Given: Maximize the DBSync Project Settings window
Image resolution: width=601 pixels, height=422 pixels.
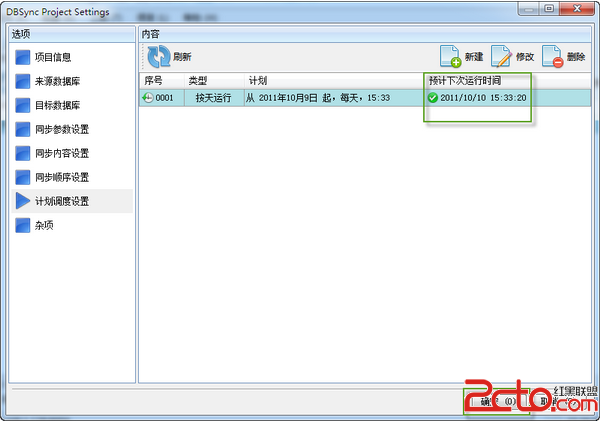Looking at the screenshot, I should click(x=550, y=9).
